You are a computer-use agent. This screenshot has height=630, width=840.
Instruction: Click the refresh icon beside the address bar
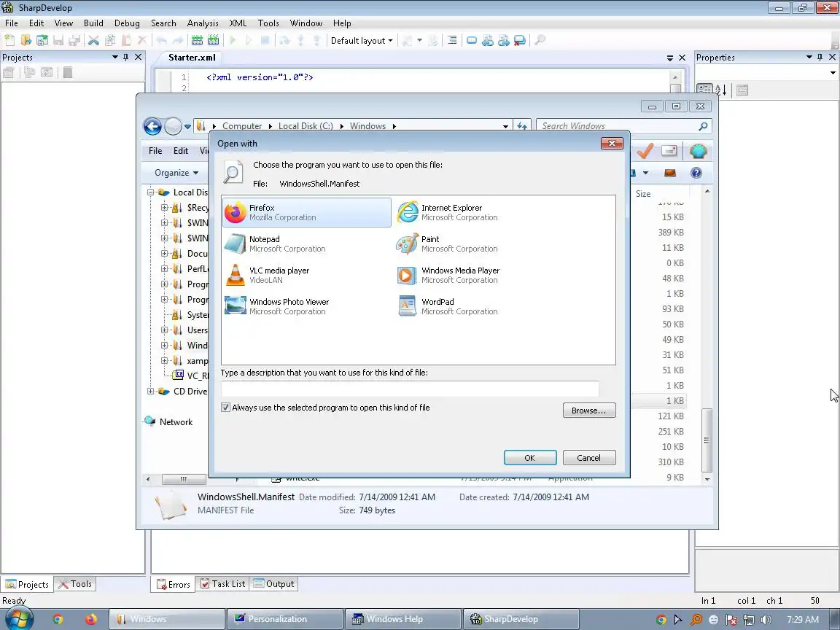click(x=522, y=126)
